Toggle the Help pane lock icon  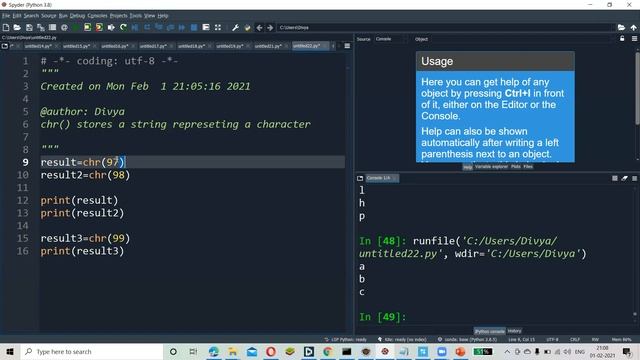click(622, 38)
